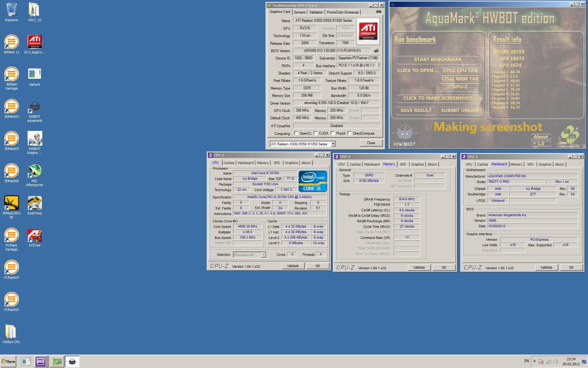The image size is (588, 368).
Task: Show hidden tray icons arrow
Action: point(534,361)
